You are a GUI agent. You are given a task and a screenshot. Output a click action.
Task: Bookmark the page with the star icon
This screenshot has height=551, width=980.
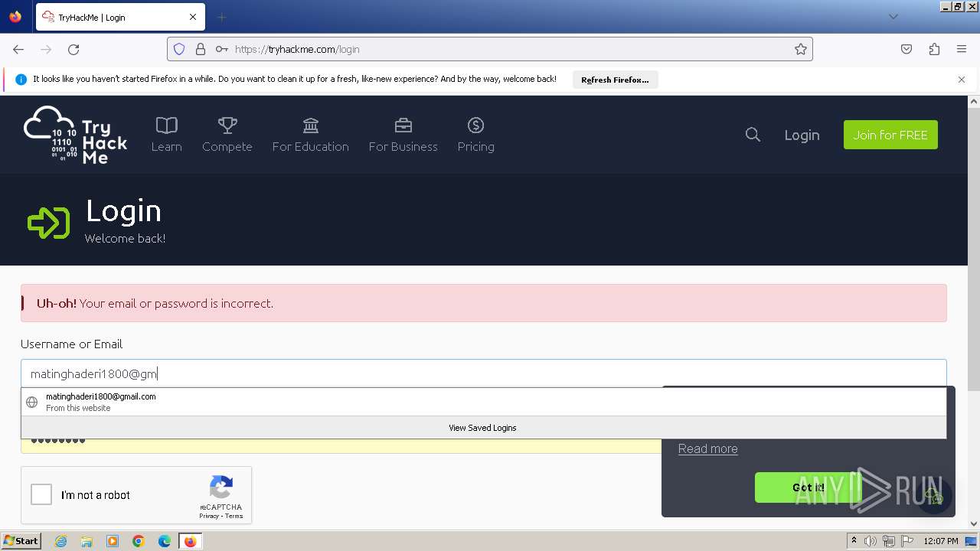tap(801, 49)
